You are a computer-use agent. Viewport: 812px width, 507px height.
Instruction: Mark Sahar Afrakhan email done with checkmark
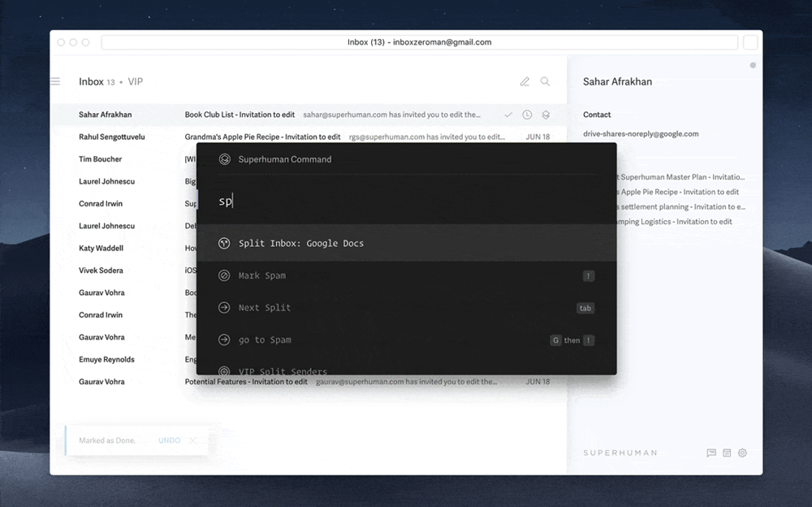pyautogui.click(x=508, y=115)
